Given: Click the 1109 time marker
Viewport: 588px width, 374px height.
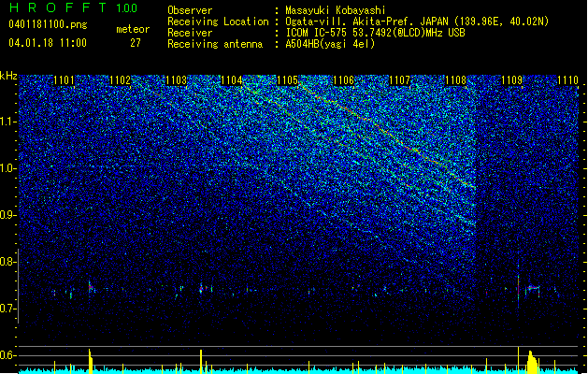Looking at the screenshot, I should point(511,80).
